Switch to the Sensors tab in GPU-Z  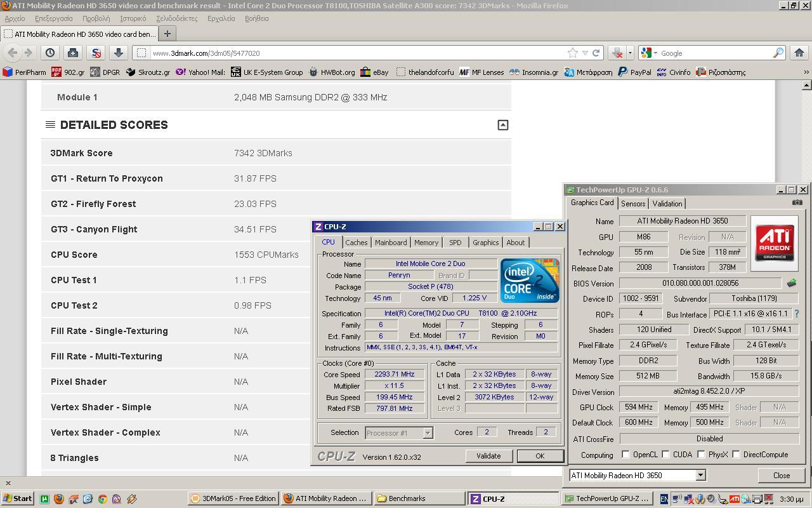click(x=633, y=204)
